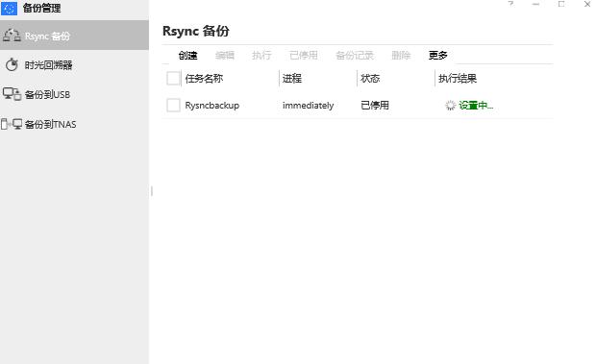This screenshot has width=596, height=364.
Task: Click the 进程 column header
Action: click(292, 79)
